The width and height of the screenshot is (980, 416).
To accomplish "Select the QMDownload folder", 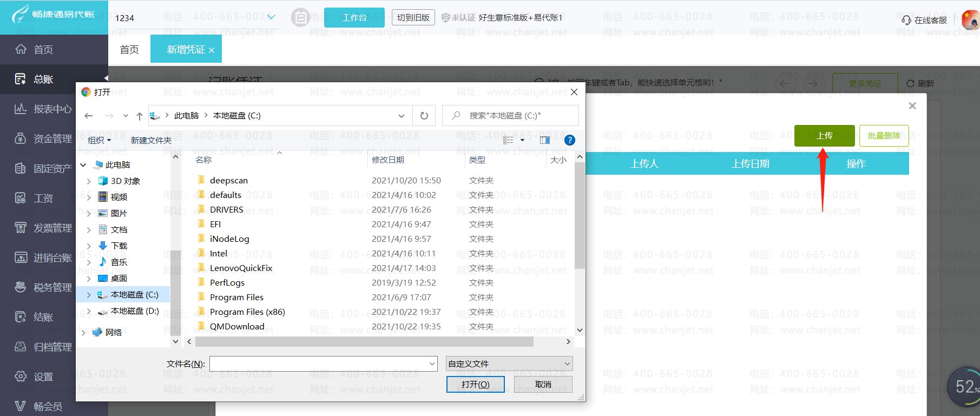I will (237, 327).
